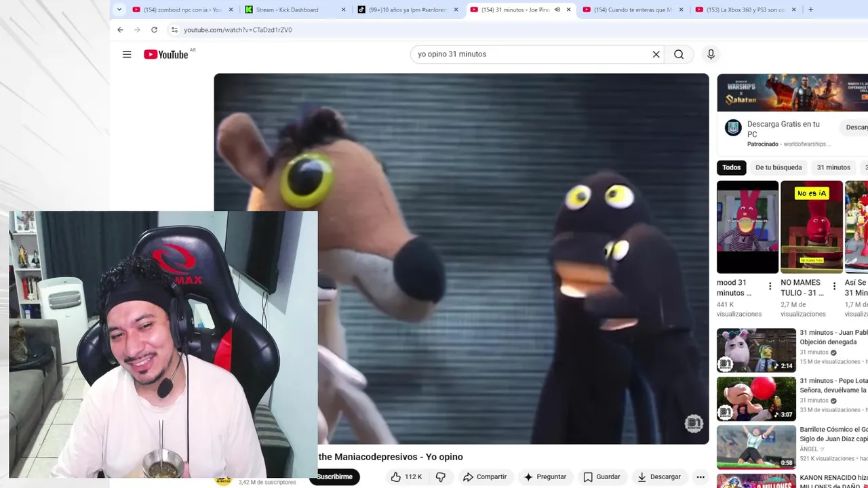
Task: Open the NO MAMES TULIO short title
Action: pos(802,287)
